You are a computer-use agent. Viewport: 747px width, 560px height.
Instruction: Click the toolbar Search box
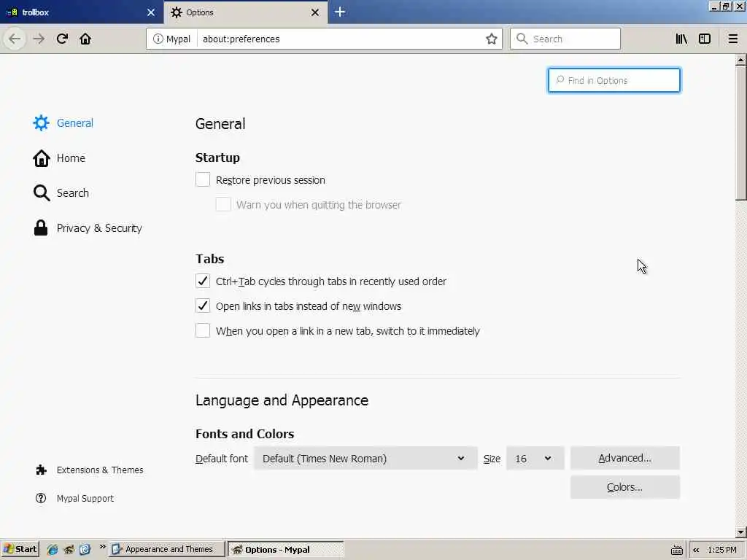(x=565, y=39)
